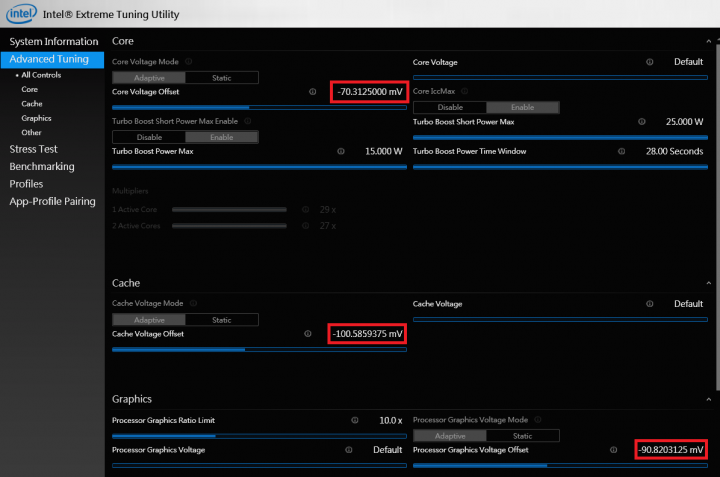Click the 10.0 x graphics ratio value
Screen dimensions: 720x477
click(391, 420)
